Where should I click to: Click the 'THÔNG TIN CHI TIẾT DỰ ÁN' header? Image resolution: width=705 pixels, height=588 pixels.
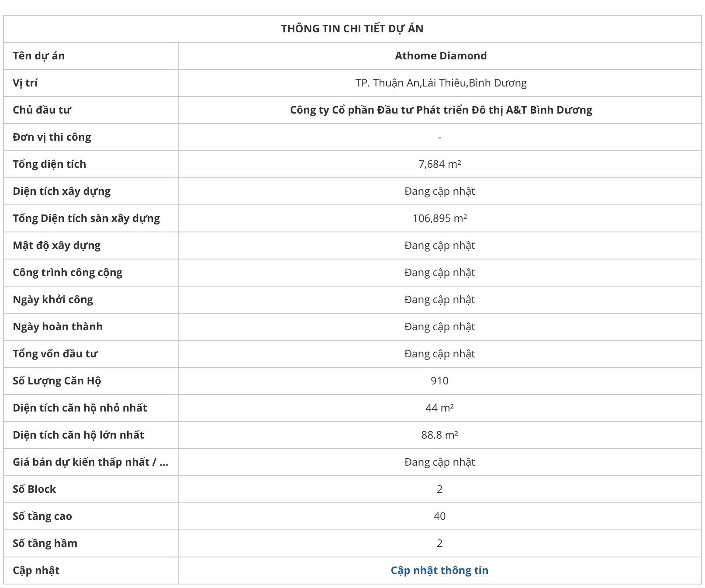pos(352,29)
